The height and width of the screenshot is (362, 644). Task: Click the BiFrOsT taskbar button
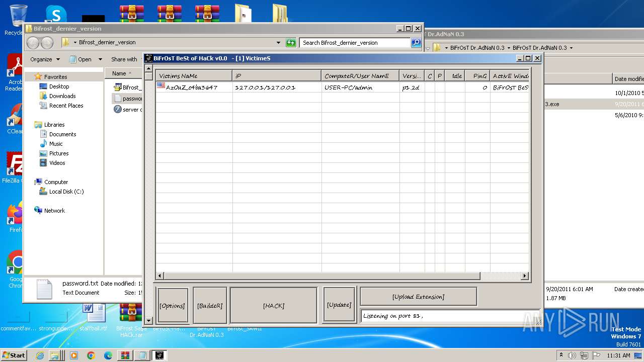pyautogui.click(x=159, y=355)
